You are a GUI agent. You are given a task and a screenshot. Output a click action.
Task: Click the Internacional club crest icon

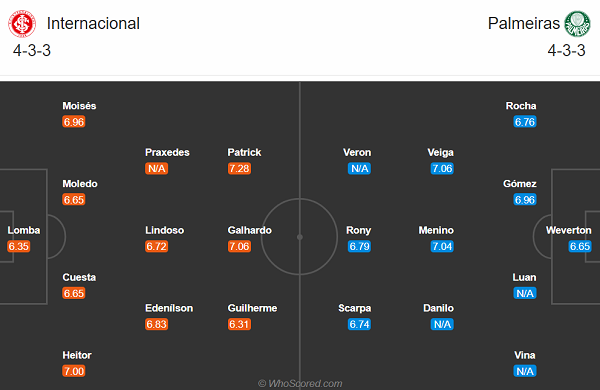(x=22, y=24)
